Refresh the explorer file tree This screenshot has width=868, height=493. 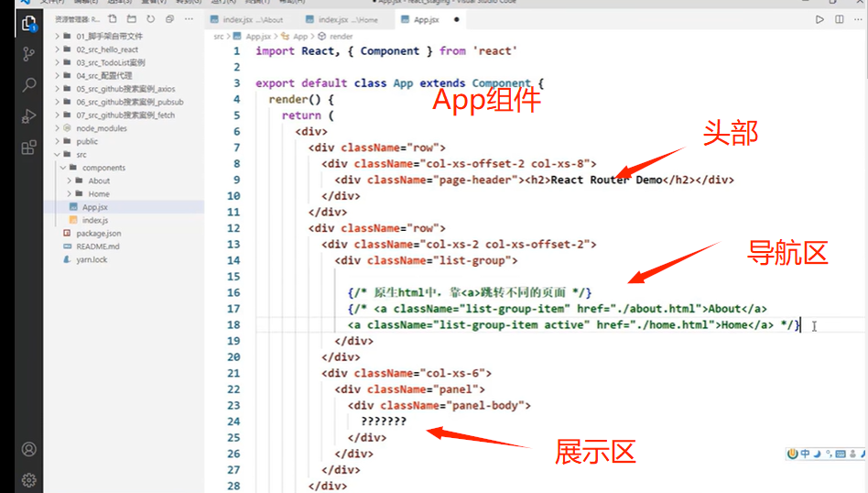150,19
